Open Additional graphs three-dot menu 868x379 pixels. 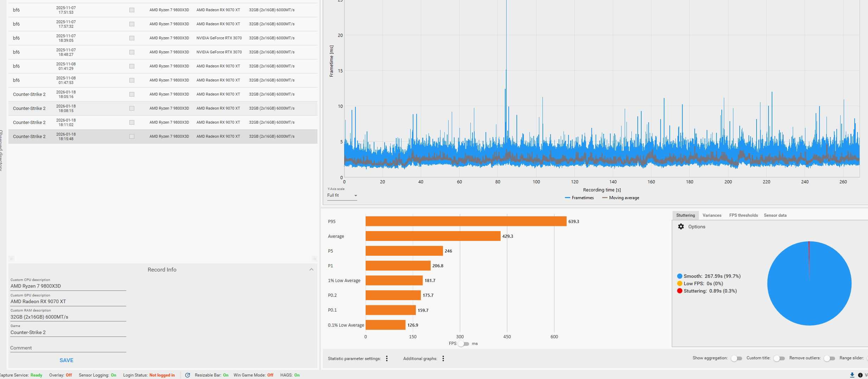point(443,358)
